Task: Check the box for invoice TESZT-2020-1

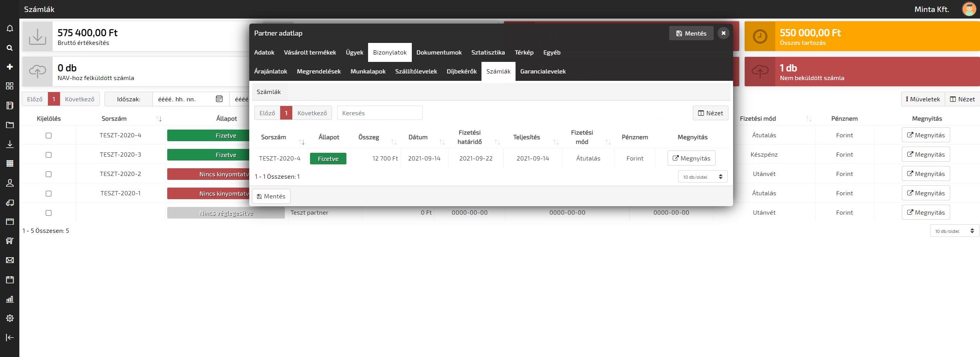Action: click(x=48, y=193)
